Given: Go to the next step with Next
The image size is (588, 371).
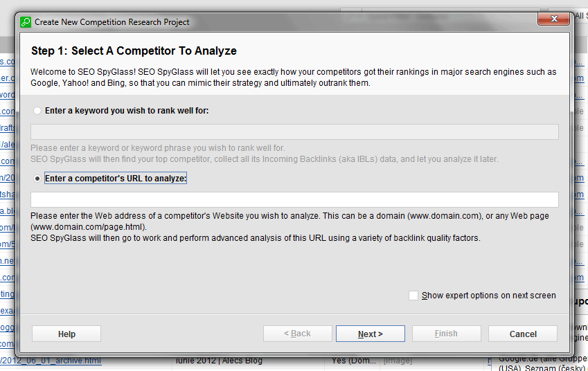Looking at the screenshot, I should click(x=370, y=334).
